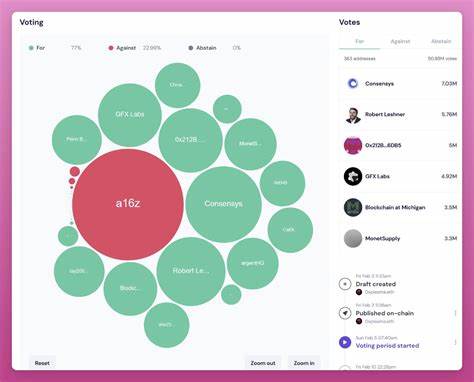Image resolution: width=474 pixels, height=382 pixels.
Task: Click the purple Voting period started icon
Action: [x=345, y=342]
